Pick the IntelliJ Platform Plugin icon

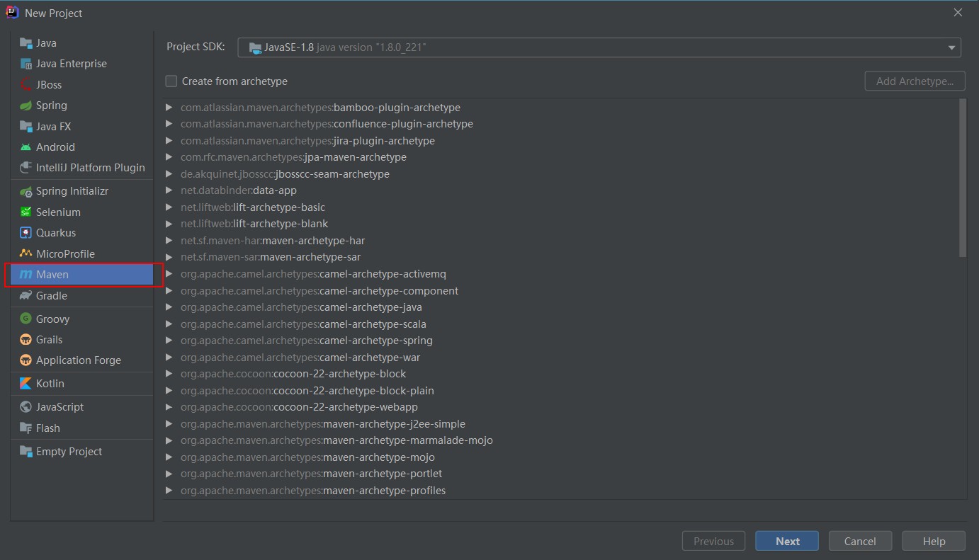pos(26,168)
